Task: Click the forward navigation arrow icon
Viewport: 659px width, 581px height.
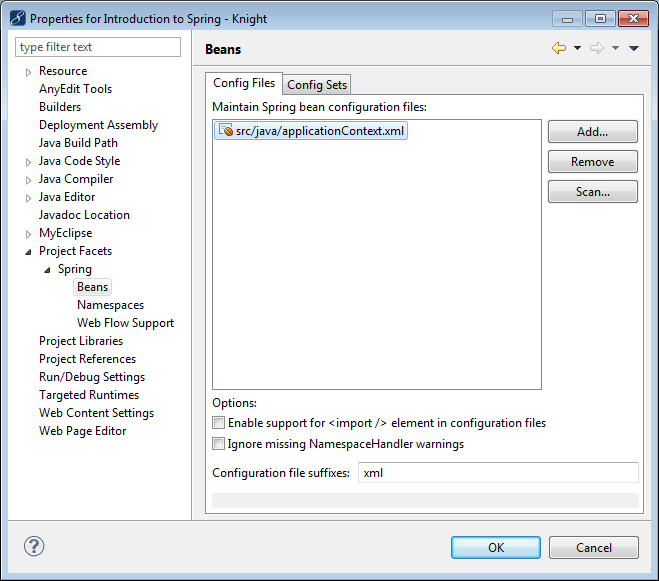Action: [x=596, y=48]
